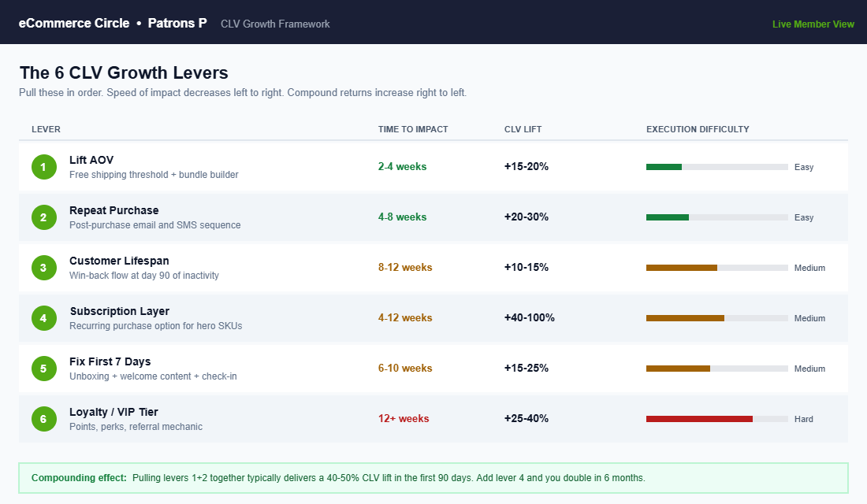Sort the table by the LEVER column header
Screen dimensions: 867x504
click(x=47, y=129)
